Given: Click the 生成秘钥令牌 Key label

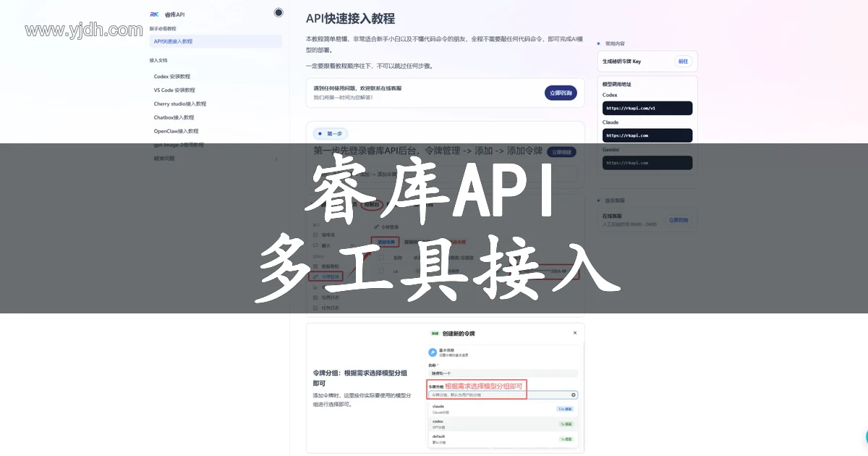Looking at the screenshot, I should 622,62.
